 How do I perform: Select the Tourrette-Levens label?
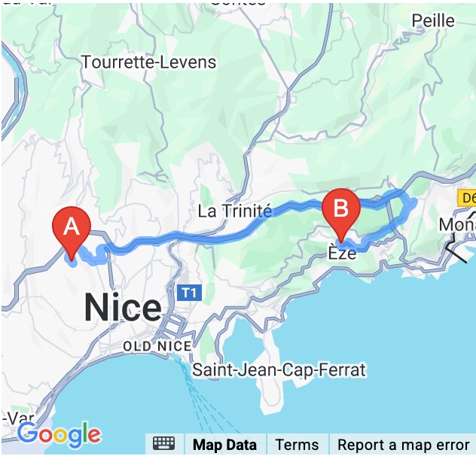(149, 62)
